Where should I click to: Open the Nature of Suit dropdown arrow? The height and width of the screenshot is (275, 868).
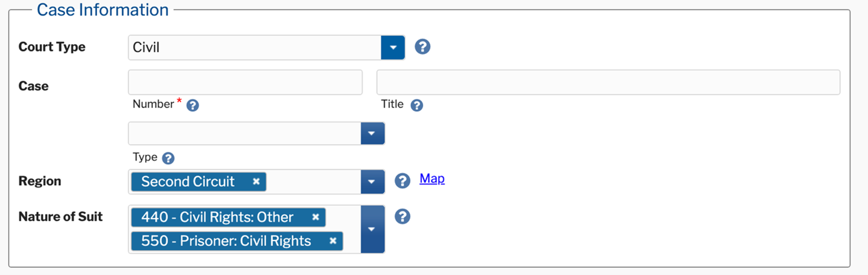pyautogui.click(x=373, y=229)
